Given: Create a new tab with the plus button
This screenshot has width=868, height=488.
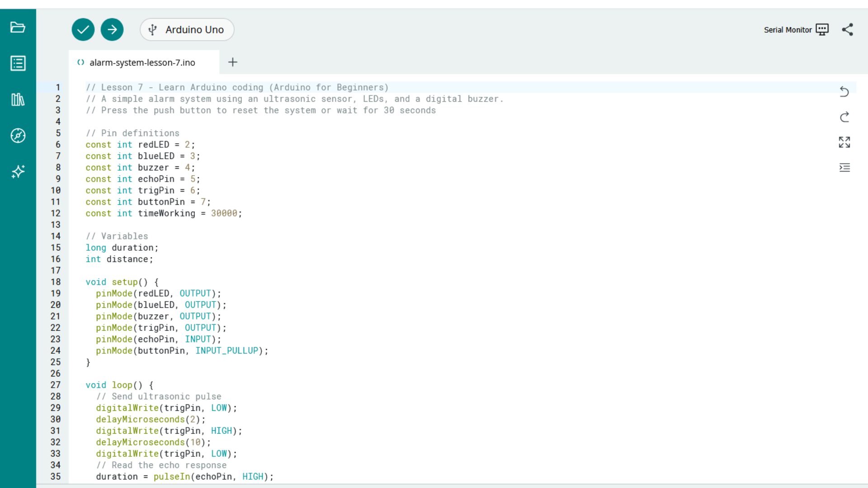Looking at the screenshot, I should (x=232, y=62).
